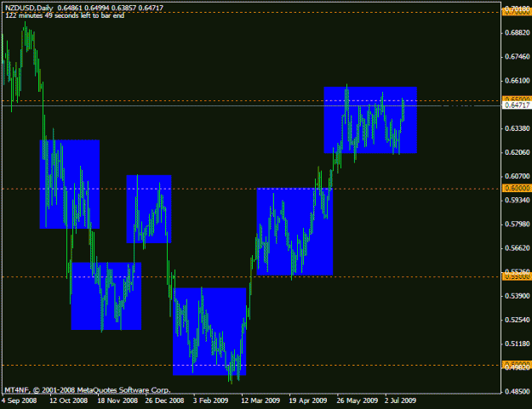This screenshot has height=409, width=532.
Task: Click the MetaQuotes Software Corp. copyright text
Action: coord(88,390)
